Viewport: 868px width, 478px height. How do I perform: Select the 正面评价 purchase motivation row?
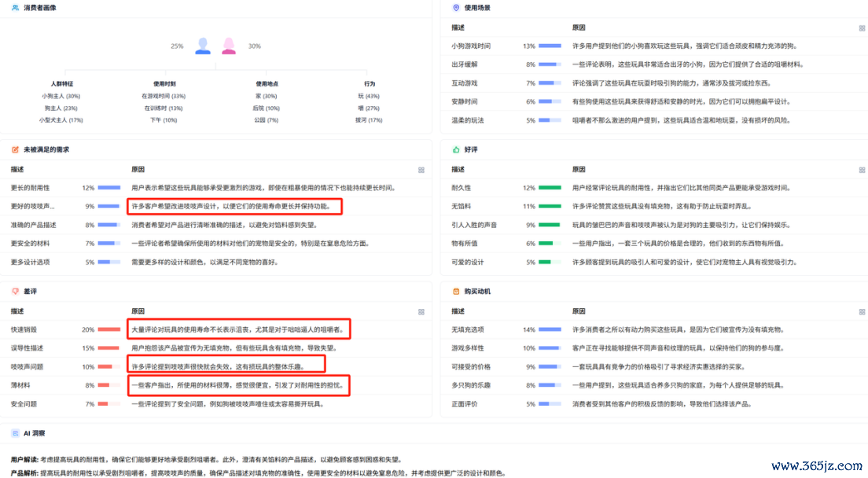click(x=654, y=404)
